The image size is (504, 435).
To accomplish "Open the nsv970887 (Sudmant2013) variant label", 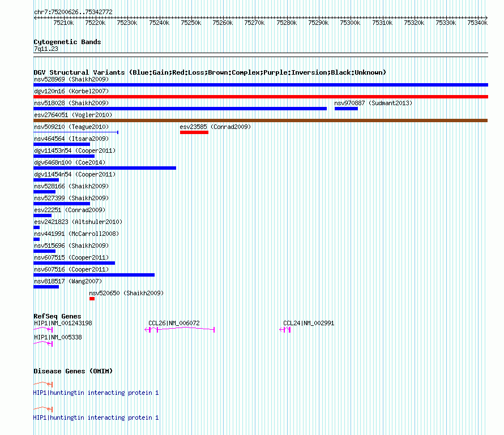I will click(373, 103).
